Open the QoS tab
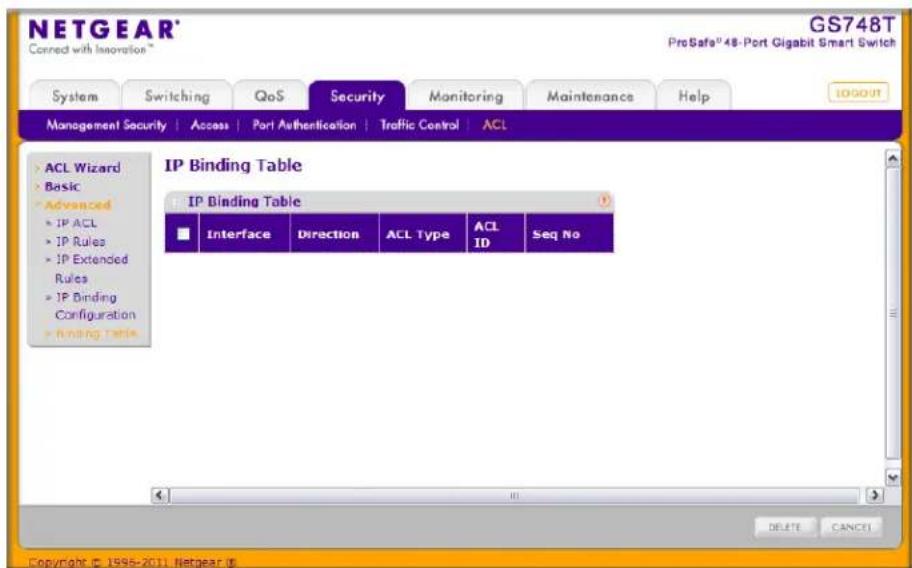The height and width of the screenshot is (568, 912). (269, 96)
